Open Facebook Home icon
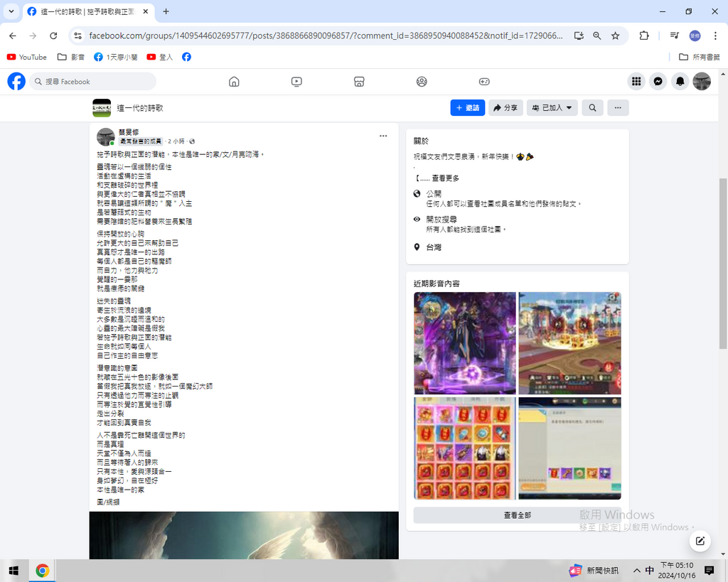 (234, 82)
